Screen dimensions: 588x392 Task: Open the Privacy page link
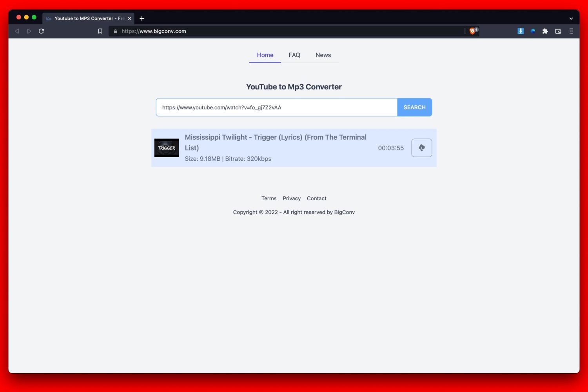pos(292,198)
